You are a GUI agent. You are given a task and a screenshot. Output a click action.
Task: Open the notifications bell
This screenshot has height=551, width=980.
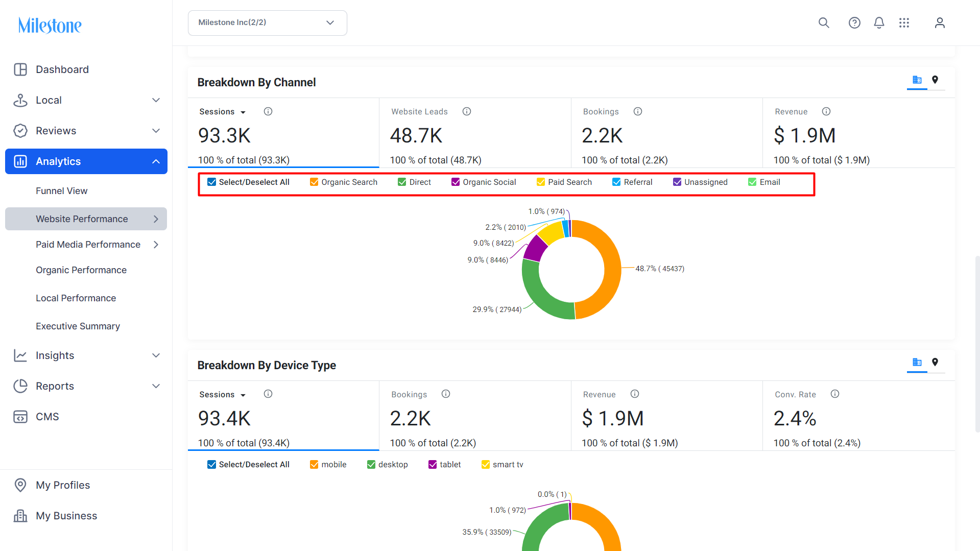(878, 22)
